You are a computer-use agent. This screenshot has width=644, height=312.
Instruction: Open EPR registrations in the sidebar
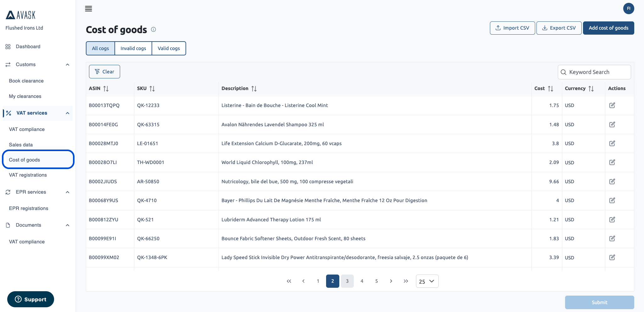point(29,208)
